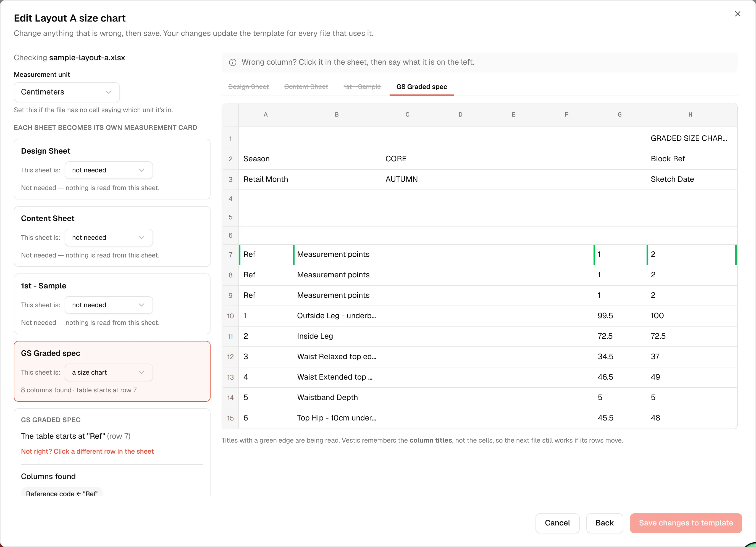This screenshot has width=756, height=547.
Task: Close the Edit Layout A dialog
Action: (x=737, y=14)
